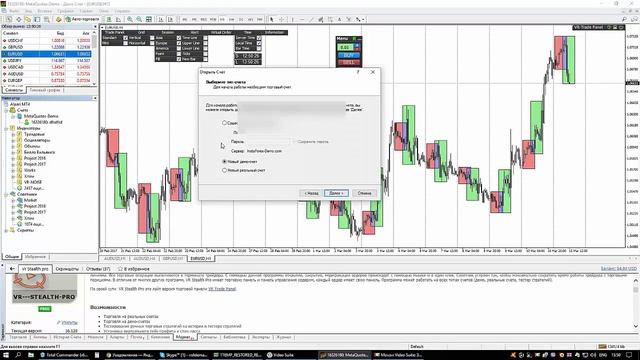Click the green lot size field
The image size is (640, 360).
[345, 47]
